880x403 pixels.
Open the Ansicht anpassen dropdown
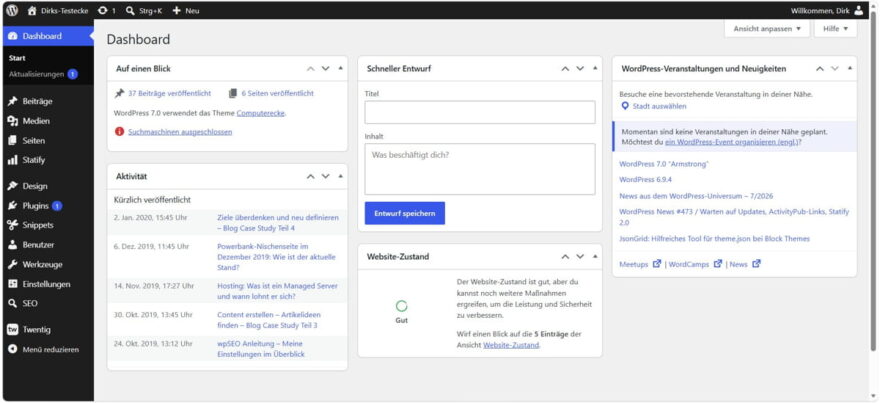[767, 29]
